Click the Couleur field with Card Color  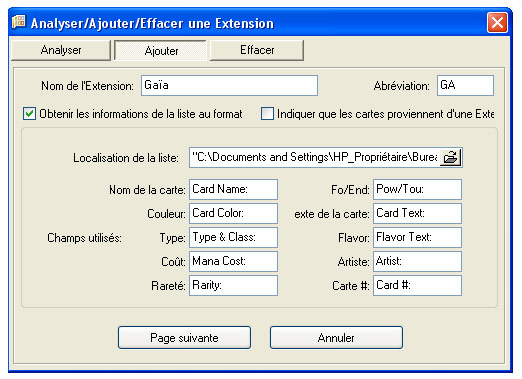233,213
